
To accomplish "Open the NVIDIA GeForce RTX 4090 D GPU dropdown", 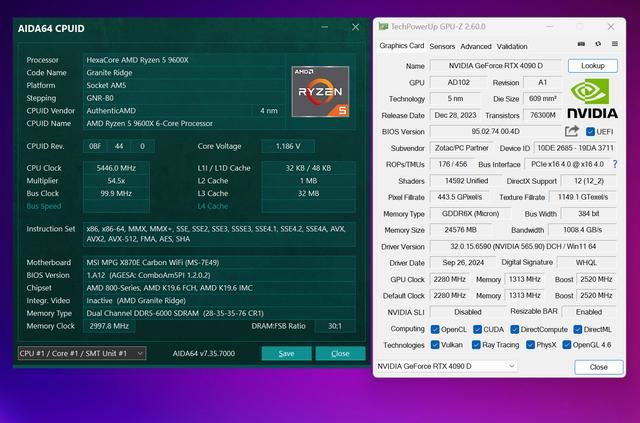I will [446, 366].
